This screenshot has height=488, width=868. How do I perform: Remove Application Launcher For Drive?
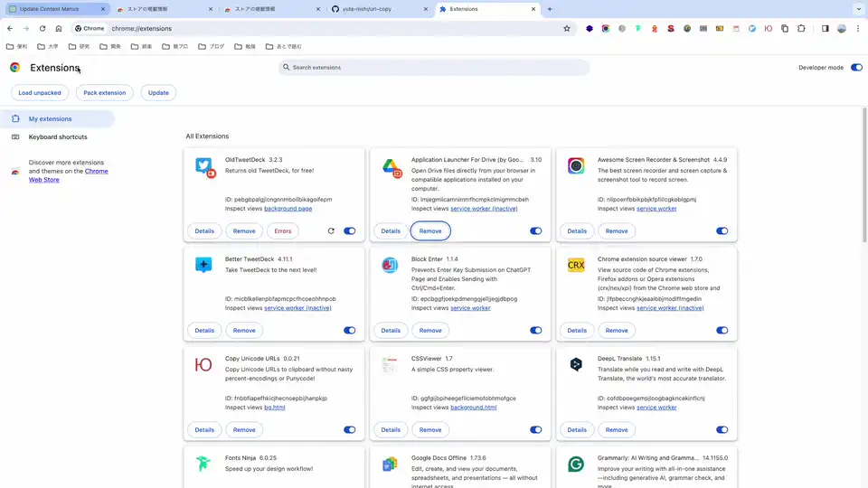click(430, 231)
